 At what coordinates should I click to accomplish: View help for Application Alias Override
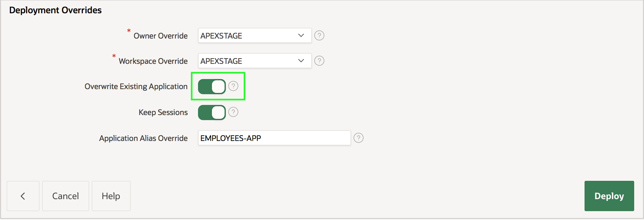point(358,138)
